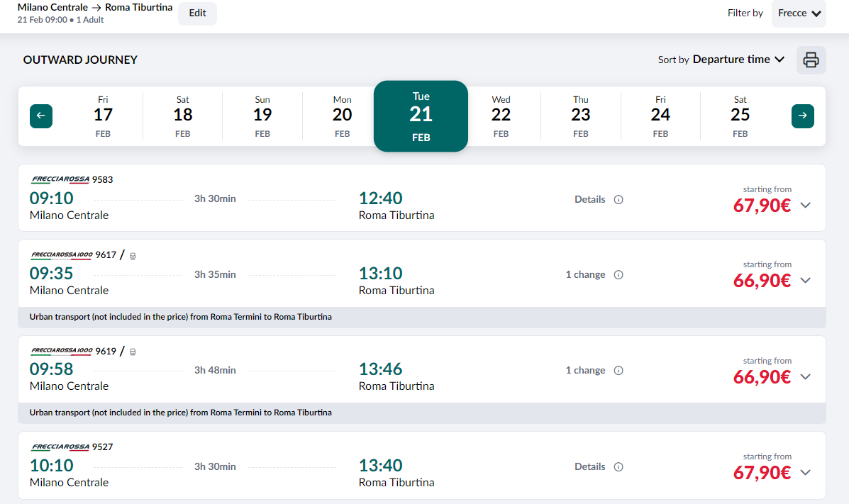849x504 pixels.
Task: Expand fares for the 09:58 train
Action: coord(805,376)
